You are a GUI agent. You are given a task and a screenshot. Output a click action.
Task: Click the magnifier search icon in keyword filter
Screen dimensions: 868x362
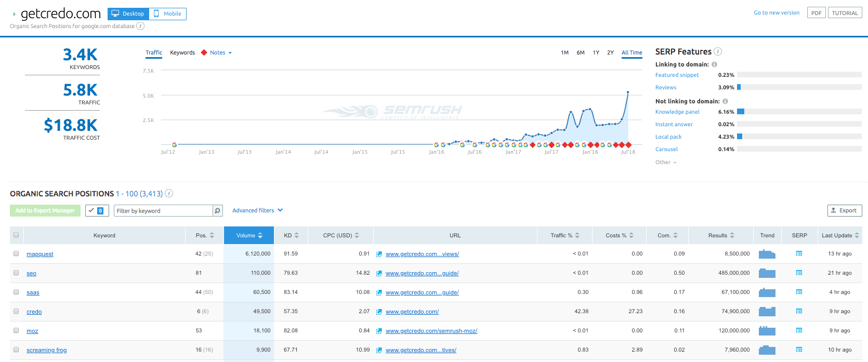(218, 210)
